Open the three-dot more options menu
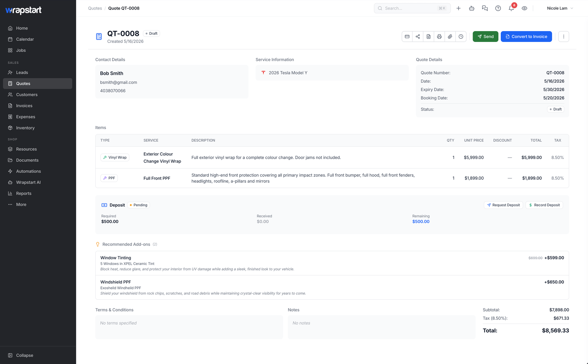588x364 pixels. point(563,37)
